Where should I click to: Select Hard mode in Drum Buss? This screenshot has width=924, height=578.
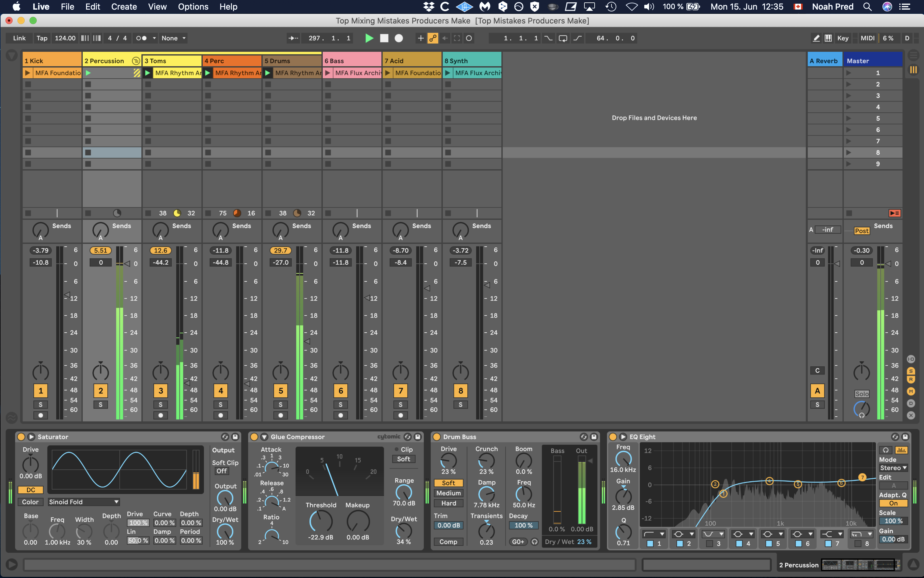click(x=449, y=503)
